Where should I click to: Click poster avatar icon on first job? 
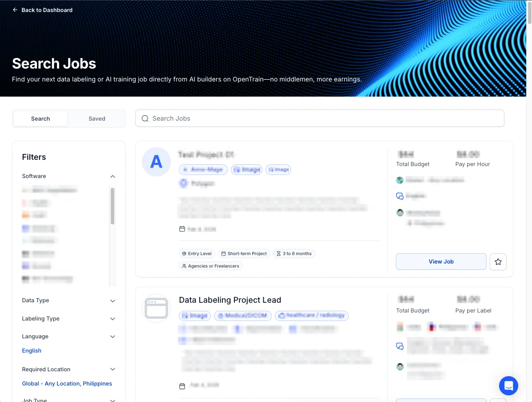[400, 212]
